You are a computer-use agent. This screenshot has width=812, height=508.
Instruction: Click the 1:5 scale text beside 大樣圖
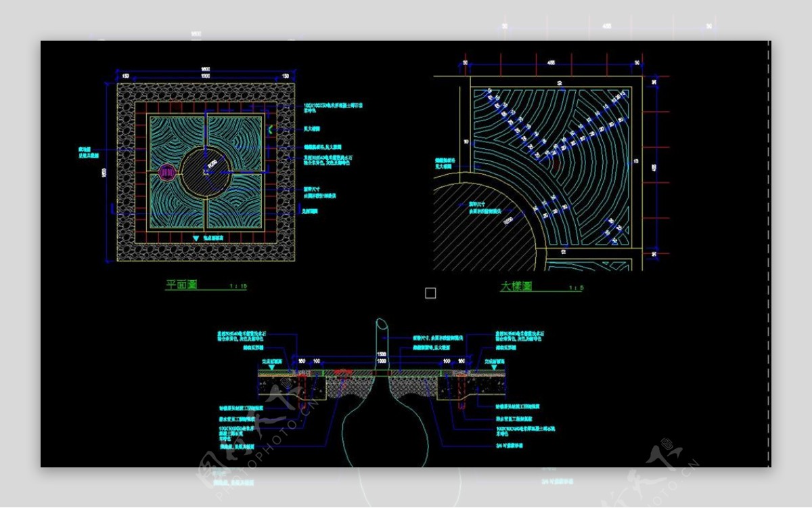tap(575, 287)
